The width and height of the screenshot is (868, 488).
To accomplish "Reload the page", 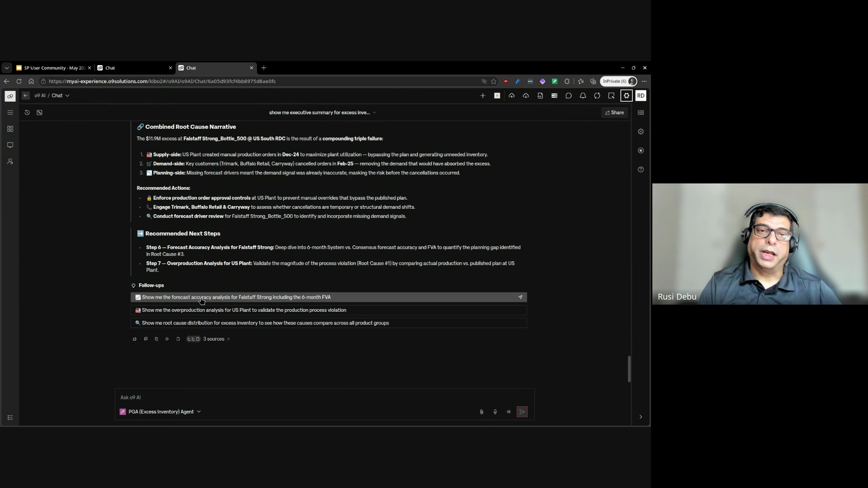I will pyautogui.click(x=19, y=81).
